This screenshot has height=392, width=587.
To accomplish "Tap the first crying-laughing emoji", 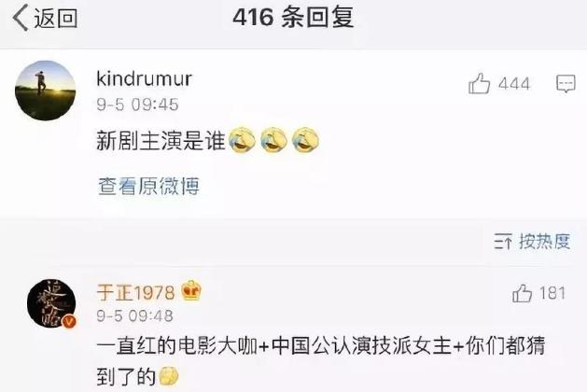I will pyautogui.click(x=242, y=140).
